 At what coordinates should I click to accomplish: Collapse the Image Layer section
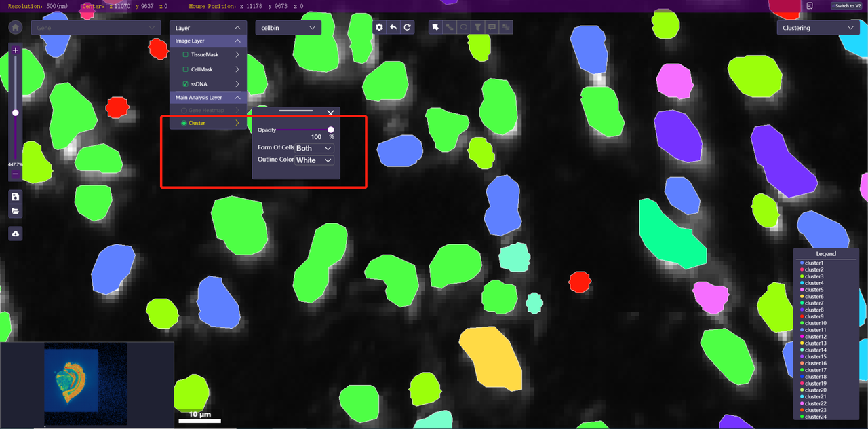click(237, 41)
